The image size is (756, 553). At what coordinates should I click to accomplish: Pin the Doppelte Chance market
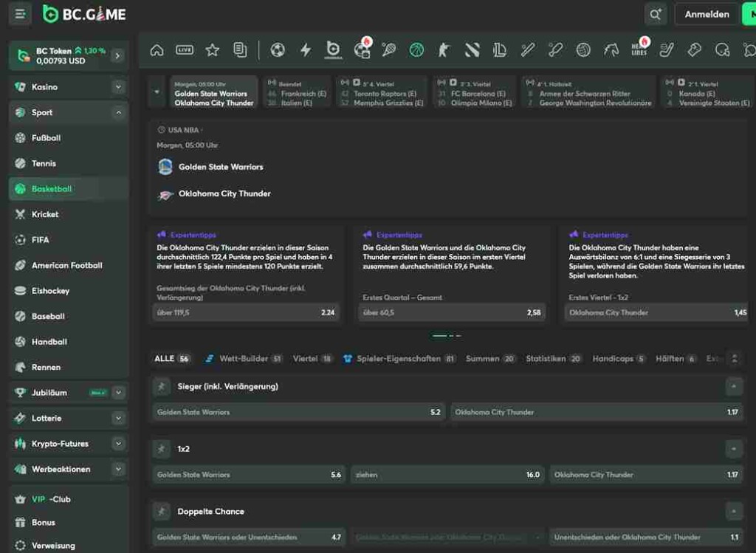161,511
